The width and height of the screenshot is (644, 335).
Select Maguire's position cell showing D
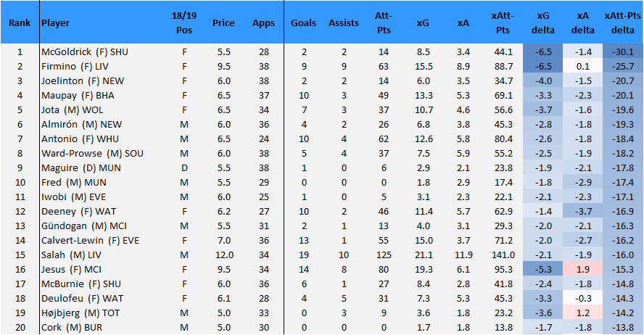point(184,168)
